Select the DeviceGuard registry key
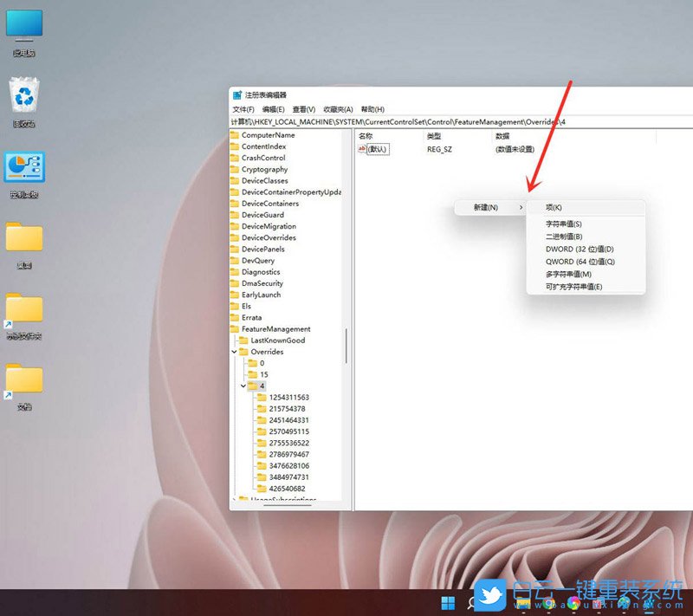This screenshot has height=616, width=693. (x=262, y=215)
